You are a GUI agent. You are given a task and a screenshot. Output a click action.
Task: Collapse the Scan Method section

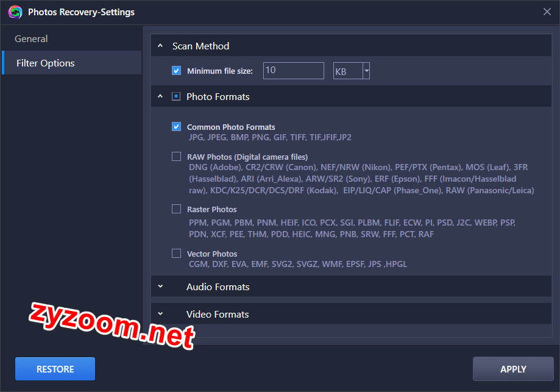(160, 46)
